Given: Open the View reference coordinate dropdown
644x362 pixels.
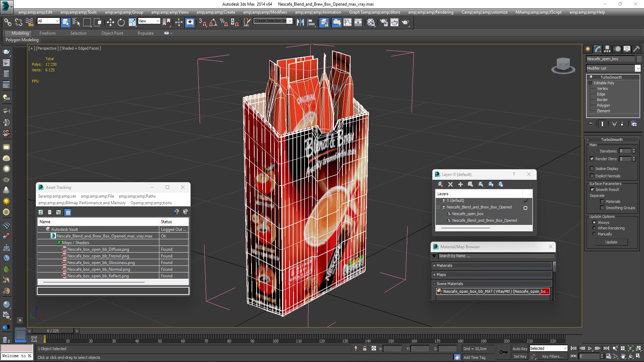Looking at the screenshot, I should click(149, 21).
